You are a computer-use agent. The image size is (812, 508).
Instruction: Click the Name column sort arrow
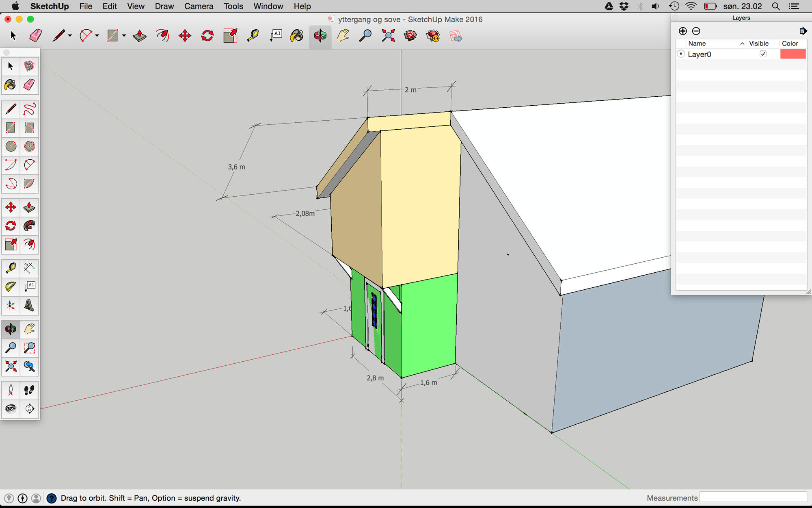click(x=742, y=43)
